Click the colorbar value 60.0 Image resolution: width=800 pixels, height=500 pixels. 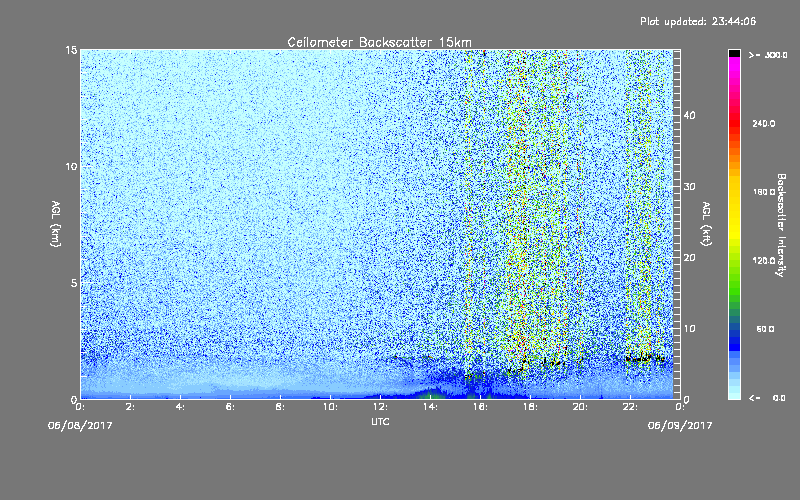tap(765, 329)
